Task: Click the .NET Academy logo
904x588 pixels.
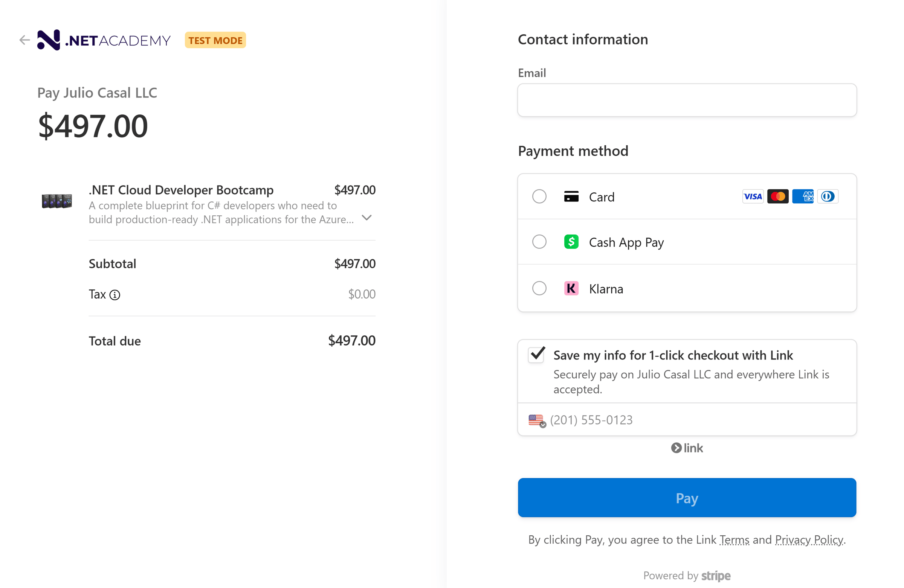Action: [x=104, y=40]
